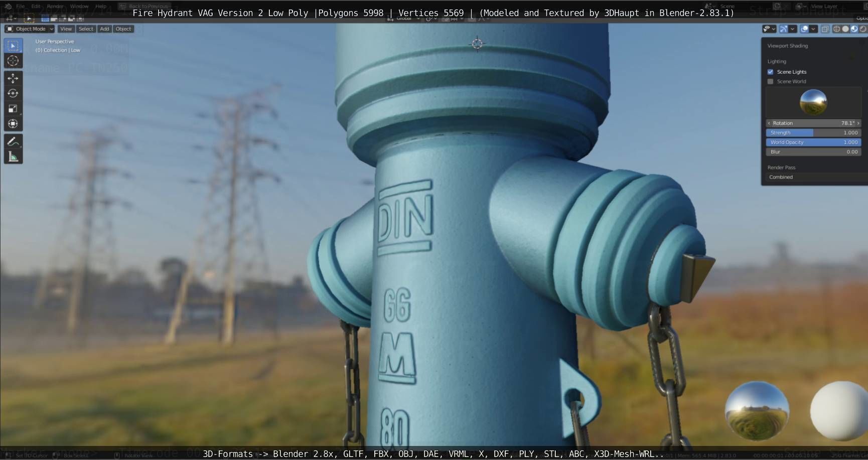Open Transform orientation Global dropdown
The width and height of the screenshot is (868, 460).
click(404, 19)
